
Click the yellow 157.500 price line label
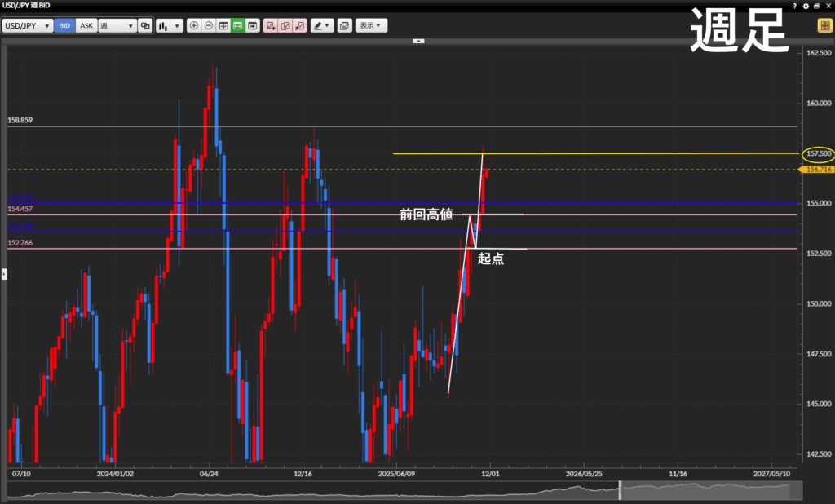[x=818, y=153]
